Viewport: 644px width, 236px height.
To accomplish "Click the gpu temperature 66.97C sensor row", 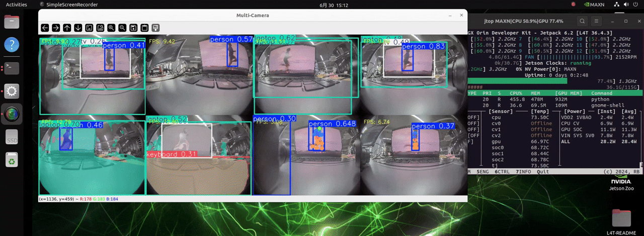I will point(520,142).
